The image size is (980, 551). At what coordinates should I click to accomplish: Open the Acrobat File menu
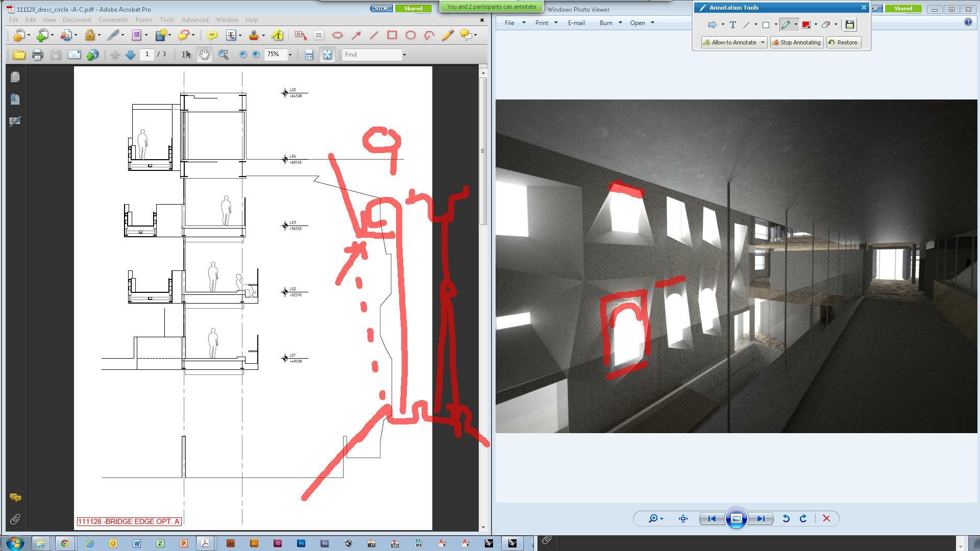[x=14, y=20]
